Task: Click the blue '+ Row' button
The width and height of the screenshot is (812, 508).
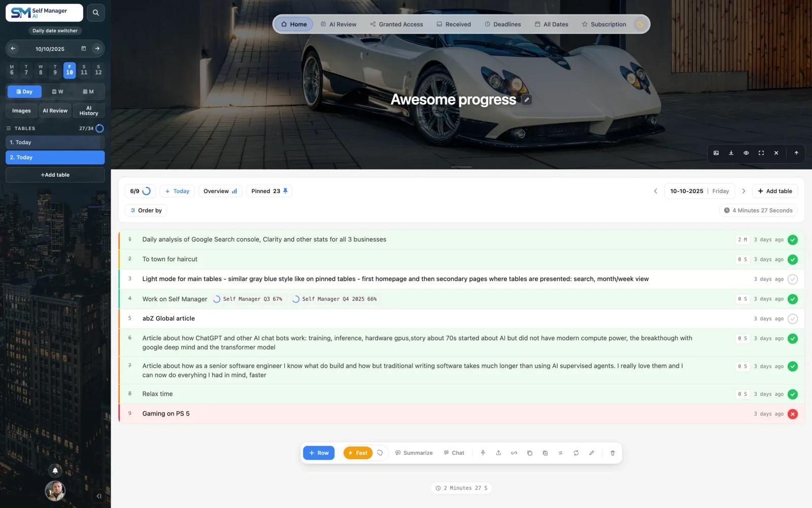Action: (319, 453)
